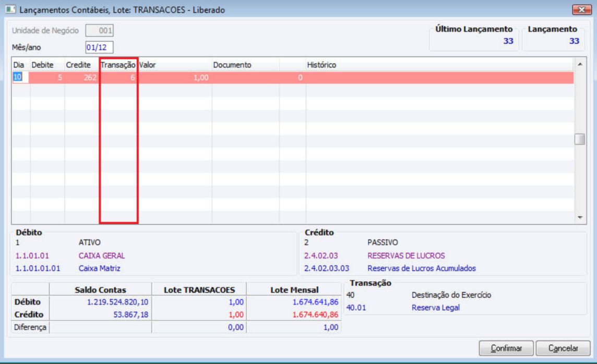Click the vertical scrollbar thumb
The image size is (597, 364).
click(x=579, y=139)
